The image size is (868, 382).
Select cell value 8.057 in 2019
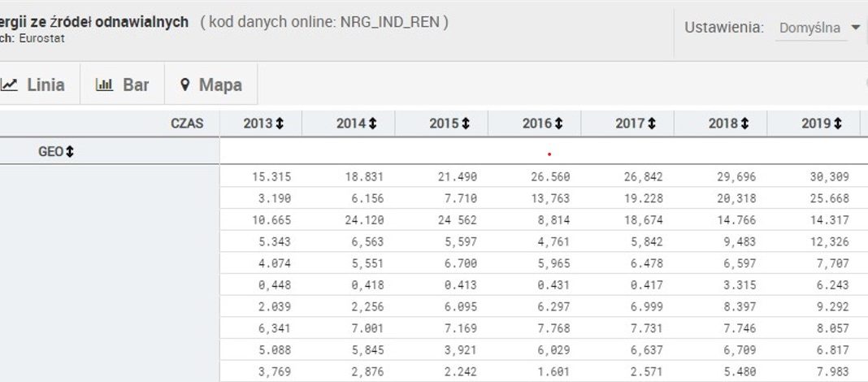click(832, 328)
